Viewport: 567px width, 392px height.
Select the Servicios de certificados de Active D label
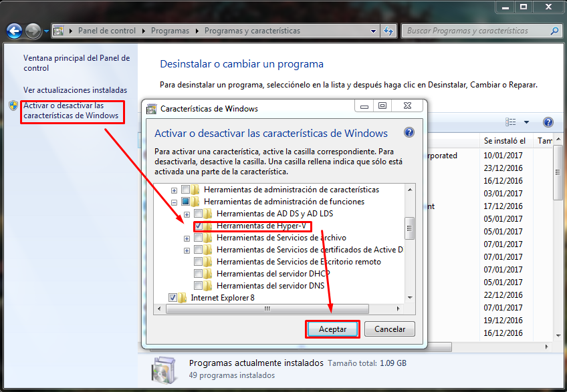310,250
